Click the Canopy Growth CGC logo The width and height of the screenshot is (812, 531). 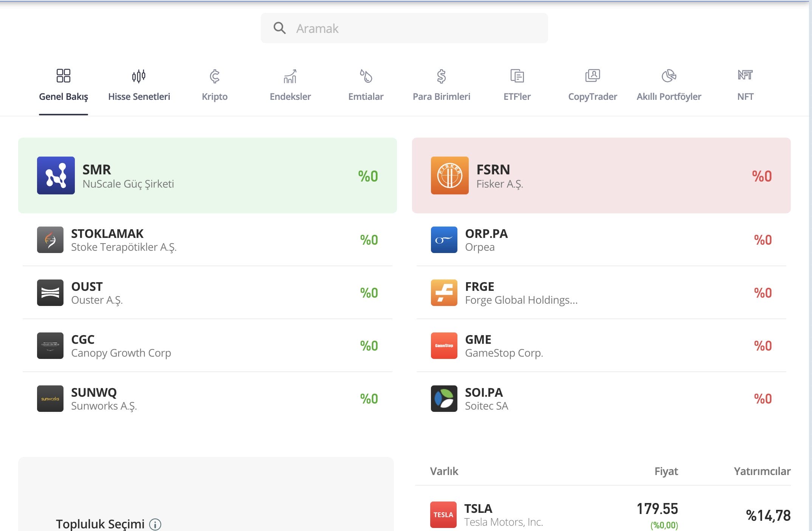tap(50, 346)
